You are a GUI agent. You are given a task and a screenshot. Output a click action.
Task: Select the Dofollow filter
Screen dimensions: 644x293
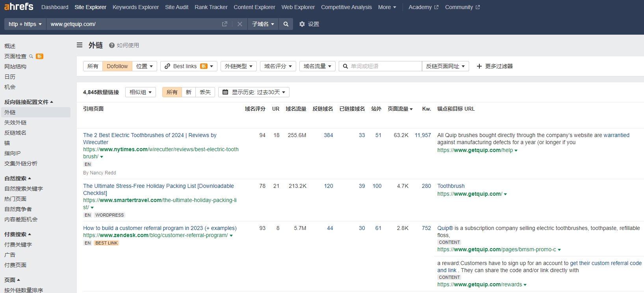[x=117, y=66]
